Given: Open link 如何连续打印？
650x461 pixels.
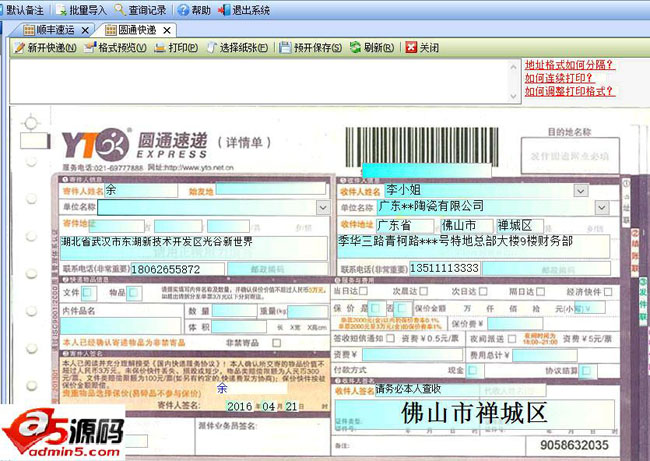Looking at the screenshot, I should pyautogui.click(x=559, y=78).
